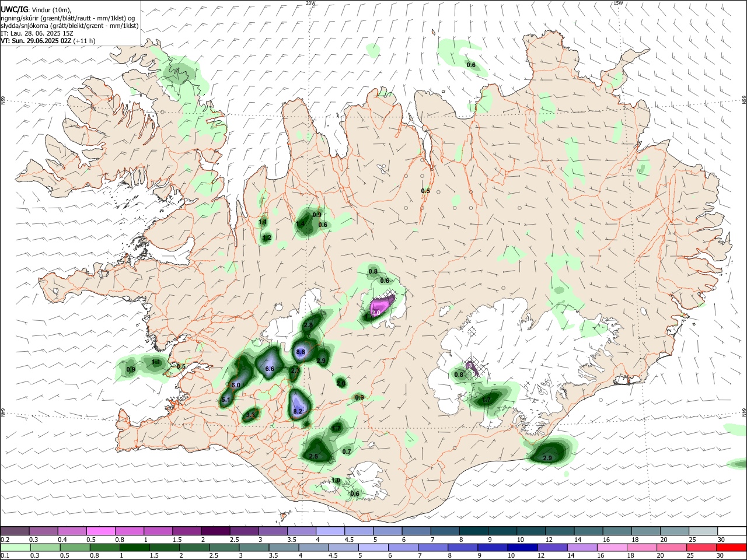747x560 pixels.
Task: Pick the darkest purple swatch in the snow legend
Action: (x=215, y=531)
